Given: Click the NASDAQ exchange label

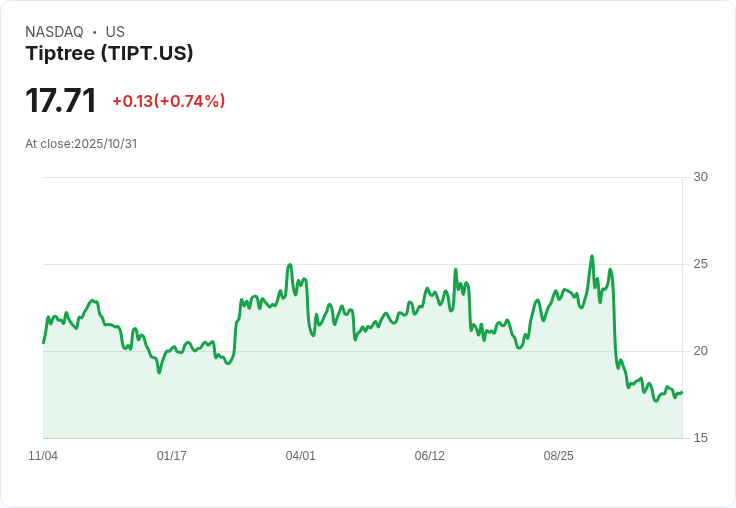Looking at the screenshot, I should (x=54, y=32).
